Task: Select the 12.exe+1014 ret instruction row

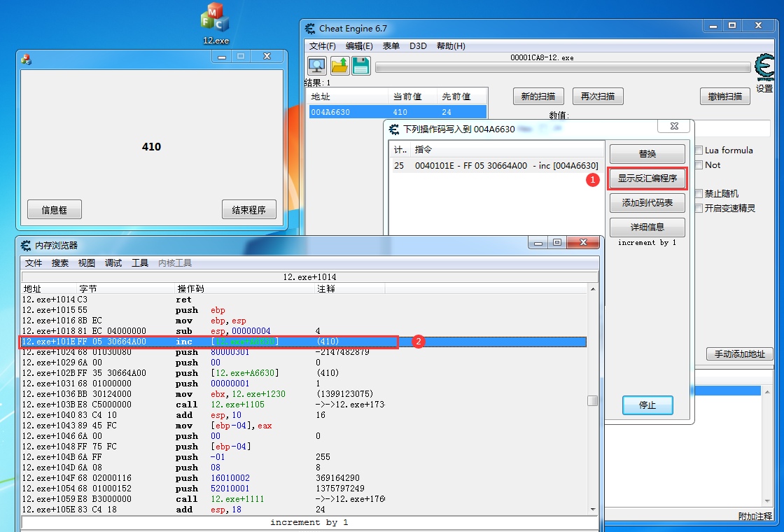Action: [x=304, y=300]
